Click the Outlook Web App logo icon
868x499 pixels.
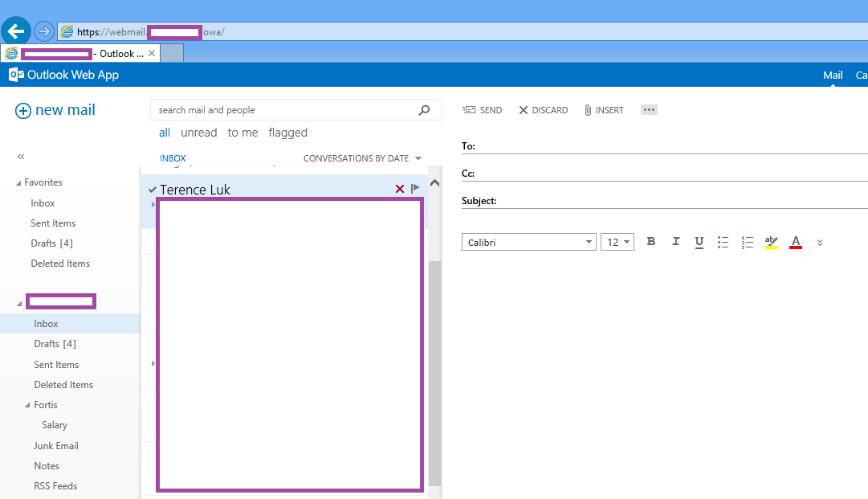point(16,75)
